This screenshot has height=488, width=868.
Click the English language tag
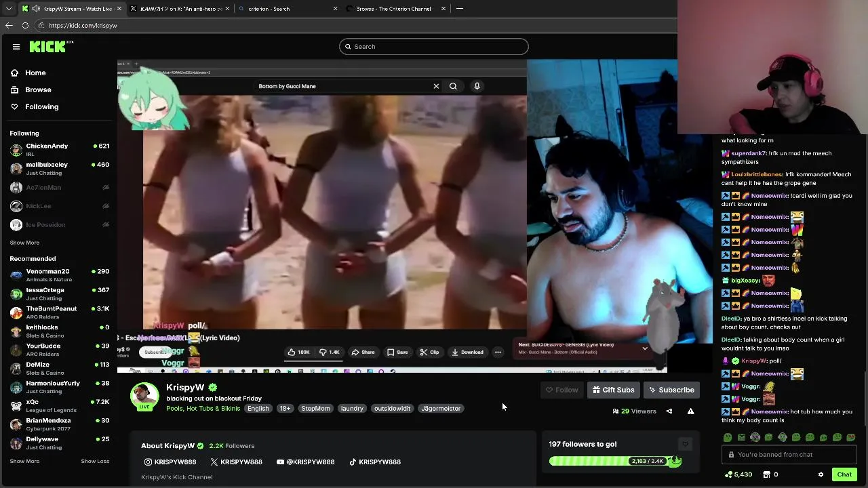point(258,409)
